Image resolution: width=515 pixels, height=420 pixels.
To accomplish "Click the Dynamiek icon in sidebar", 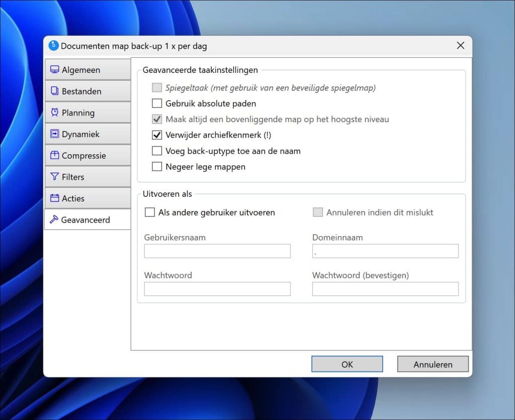I will point(54,134).
